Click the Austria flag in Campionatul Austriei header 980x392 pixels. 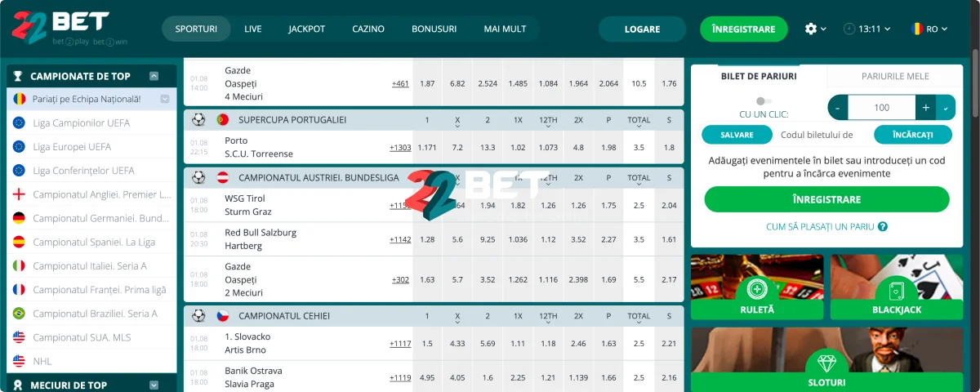[x=222, y=177]
